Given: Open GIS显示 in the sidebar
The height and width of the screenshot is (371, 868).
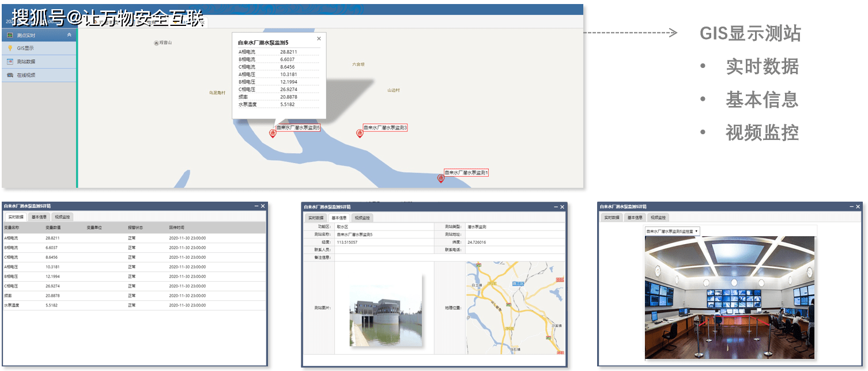Looking at the screenshot, I should pos(39,48).
